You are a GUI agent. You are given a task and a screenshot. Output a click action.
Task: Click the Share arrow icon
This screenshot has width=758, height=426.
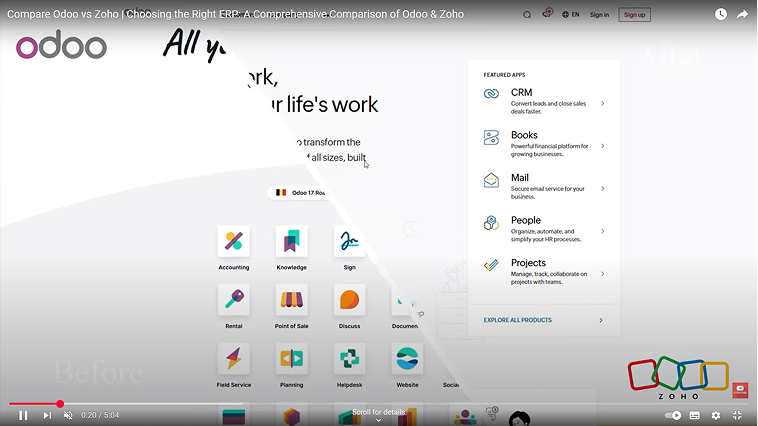point(742,15)
